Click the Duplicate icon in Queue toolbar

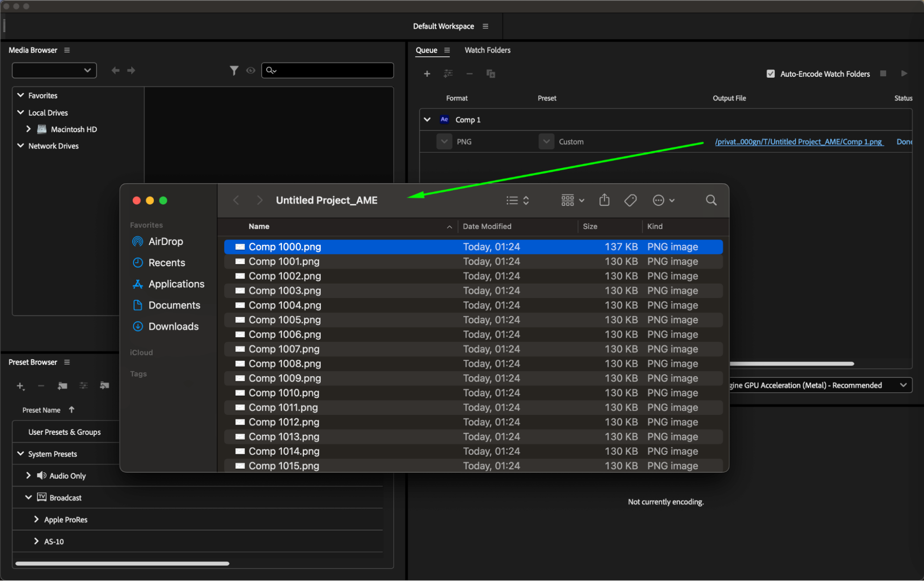click(490, 74)
